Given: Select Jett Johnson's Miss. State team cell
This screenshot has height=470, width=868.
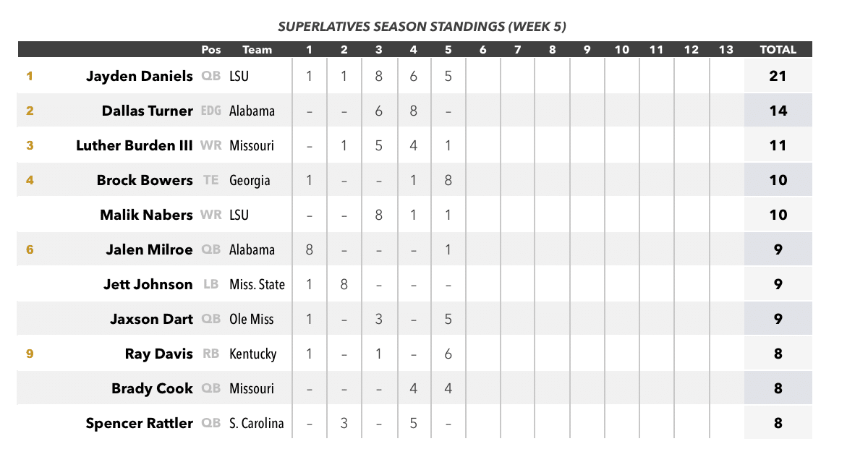Looking at the screenshot, I should click(x=257, y=284).
